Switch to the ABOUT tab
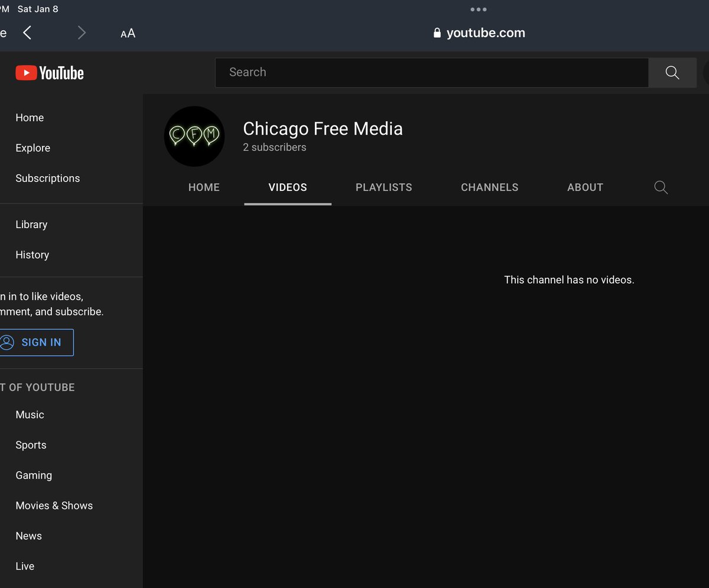The image size is (709, 588). pos(585,187)
